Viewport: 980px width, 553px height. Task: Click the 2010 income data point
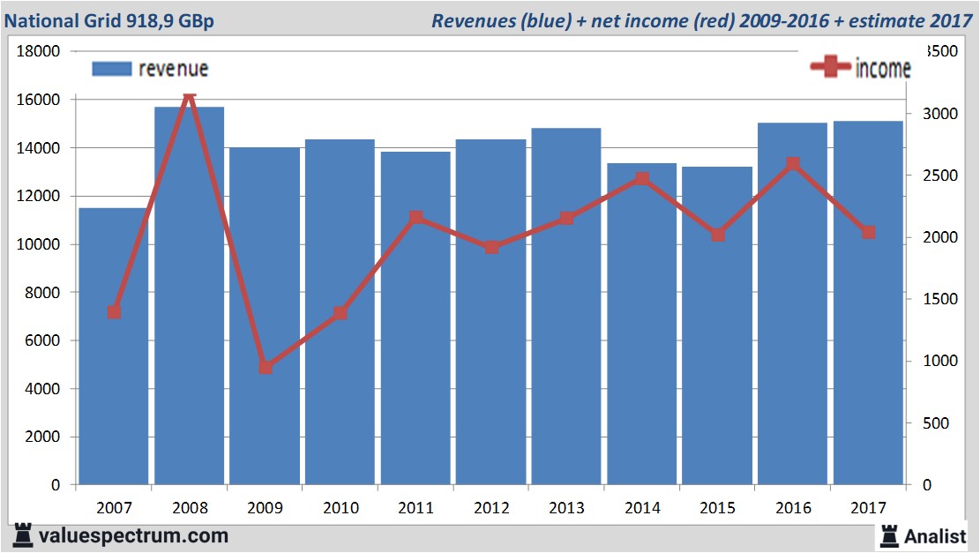pos(340,312)
